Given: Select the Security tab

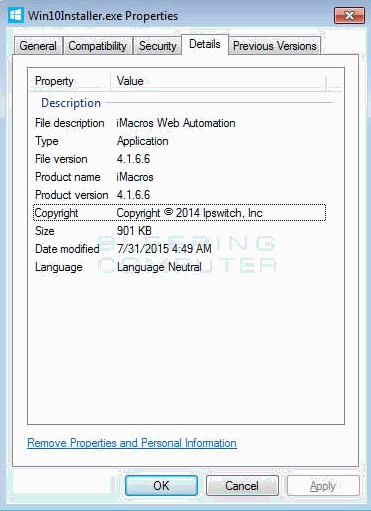Looking at the screenshot, I should coord(157,46).
